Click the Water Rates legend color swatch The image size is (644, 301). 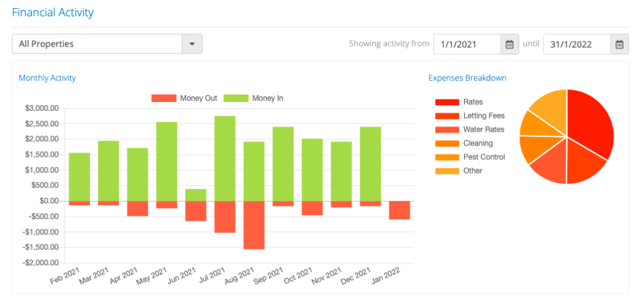pos(447,130)
